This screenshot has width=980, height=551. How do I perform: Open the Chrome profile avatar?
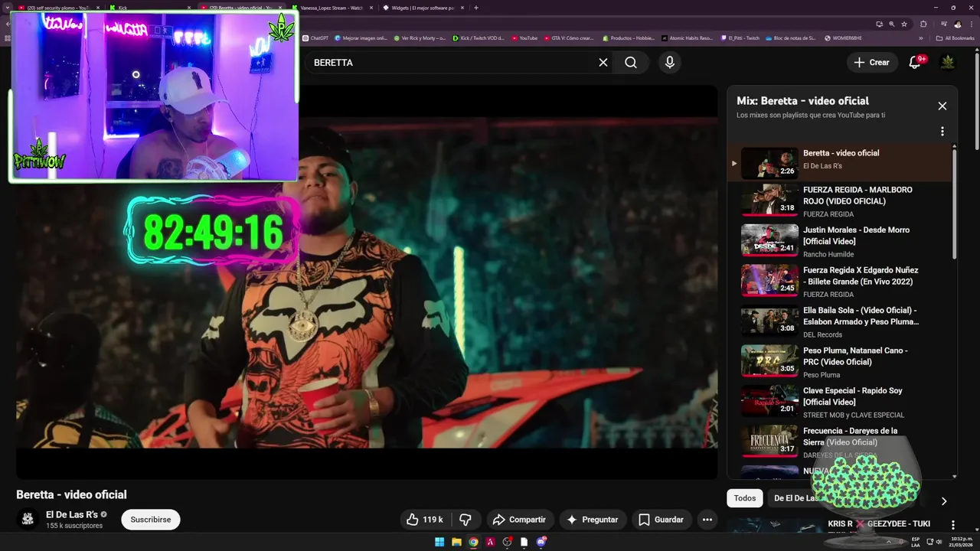click(x=957, y=24)
